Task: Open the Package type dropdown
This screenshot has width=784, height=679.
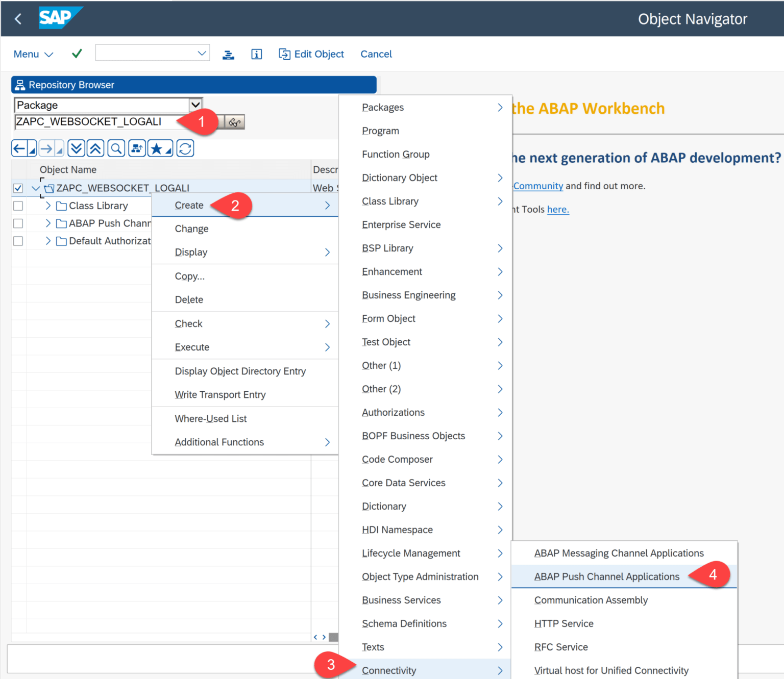Action: point(195,105)
